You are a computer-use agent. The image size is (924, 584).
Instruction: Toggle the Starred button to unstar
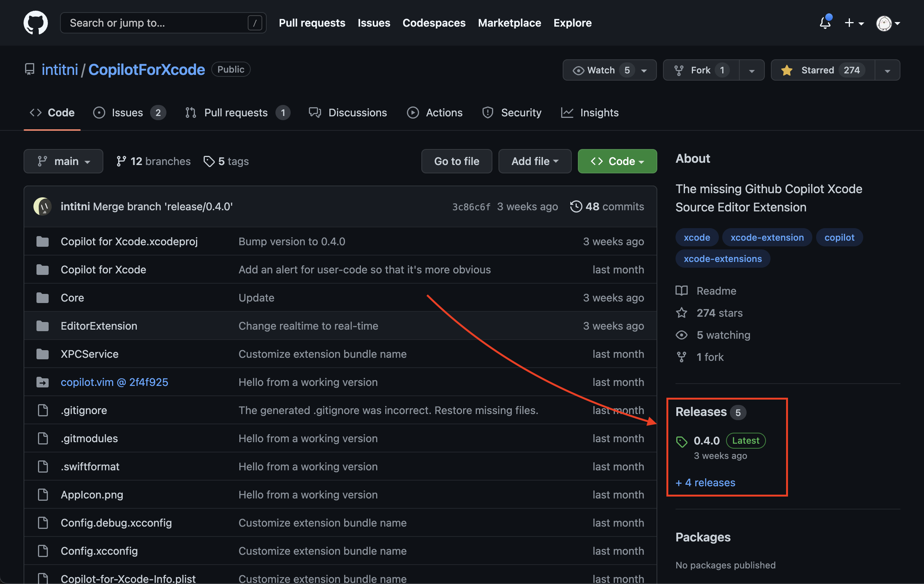pos(823,70)
